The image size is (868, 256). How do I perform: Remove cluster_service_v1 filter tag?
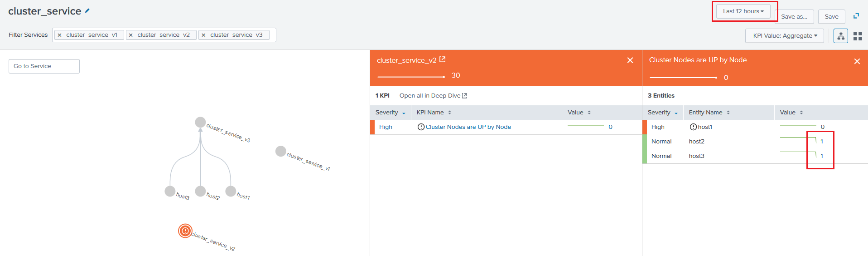click(59, 35)
